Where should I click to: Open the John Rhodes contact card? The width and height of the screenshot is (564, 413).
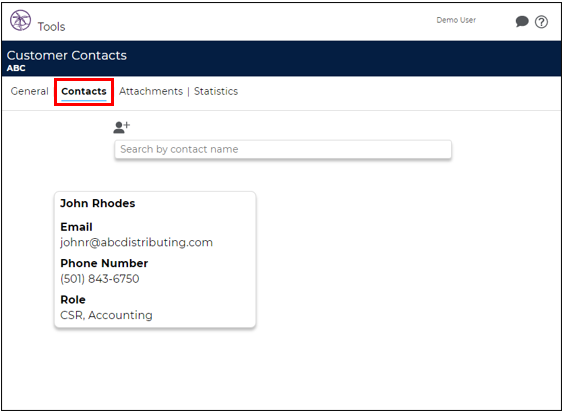coord(155,259)
